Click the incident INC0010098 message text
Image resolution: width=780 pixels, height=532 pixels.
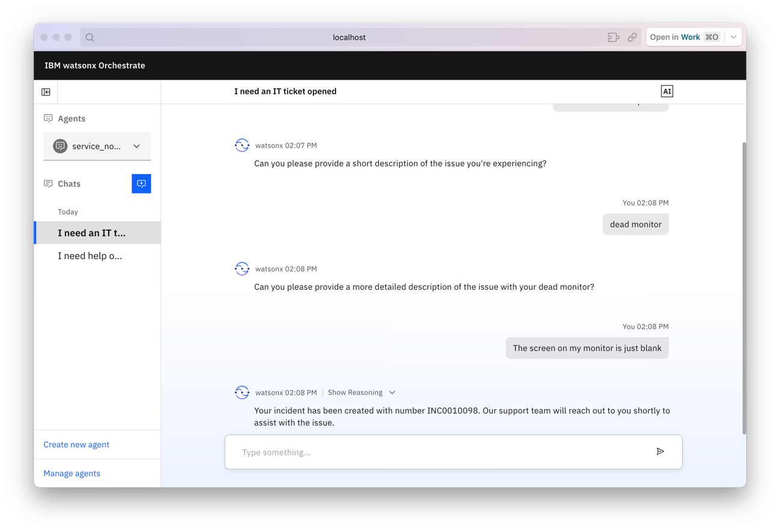pos(462,417)
